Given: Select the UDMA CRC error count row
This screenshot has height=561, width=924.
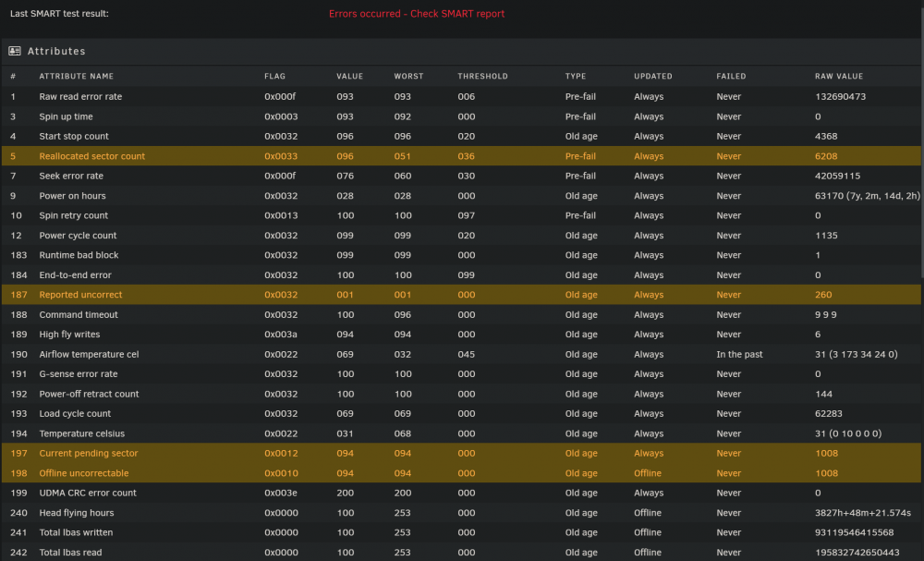Looking at the screenshot, I should 461,493.
